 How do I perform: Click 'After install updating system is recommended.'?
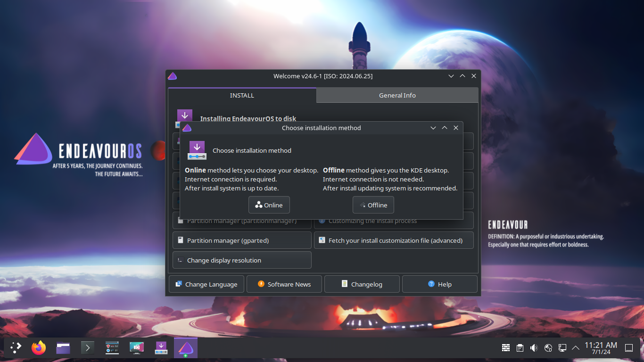390,188
